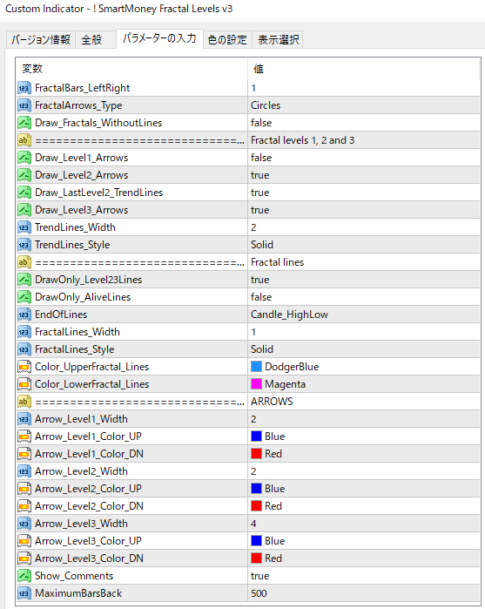This screenshot has height=609, width=485.
Task: Toggle the DrawOnly_AliveLines false value
Action: click(x=364, y=297)
